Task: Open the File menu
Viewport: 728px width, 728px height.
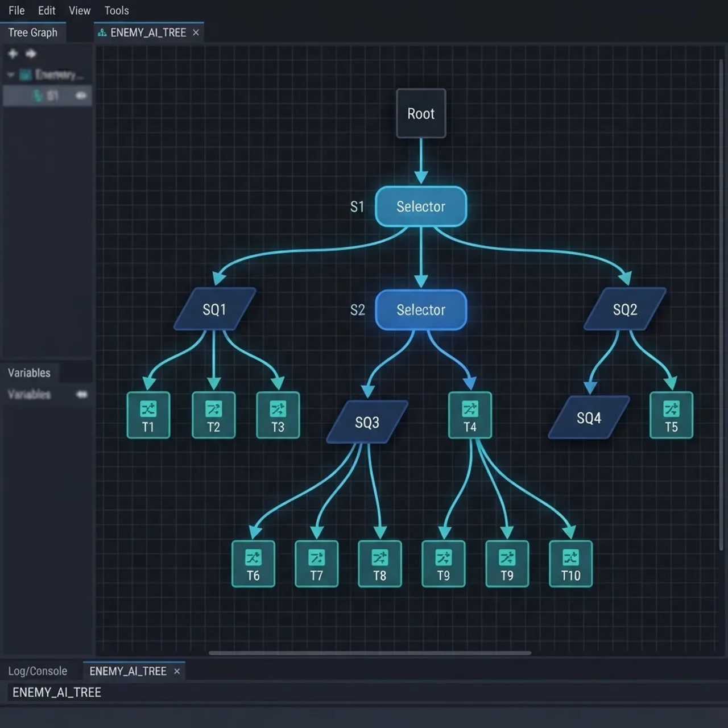Action: point(16,10)
